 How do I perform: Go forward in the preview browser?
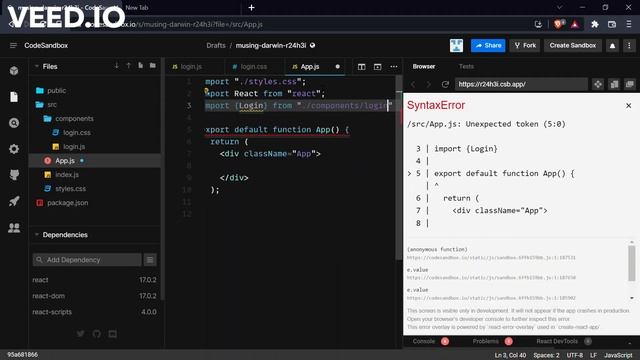429,84
